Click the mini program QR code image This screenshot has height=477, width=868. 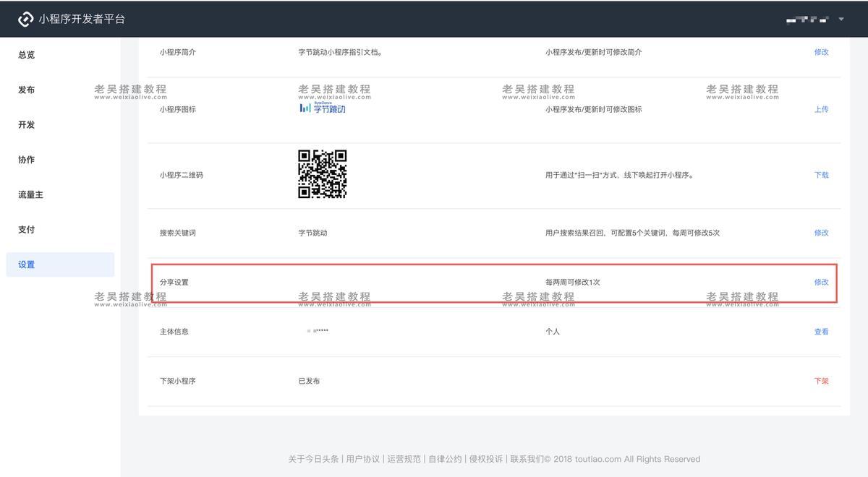point(323,174)
